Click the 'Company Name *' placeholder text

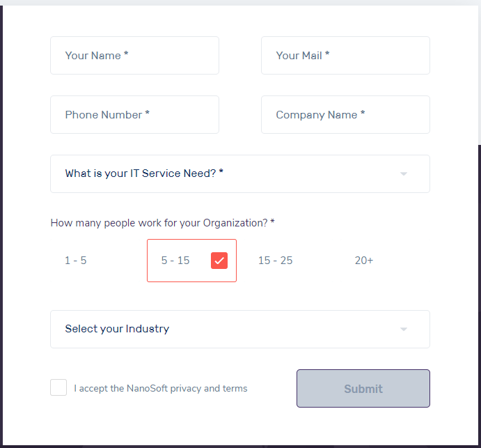coord(320,115)
